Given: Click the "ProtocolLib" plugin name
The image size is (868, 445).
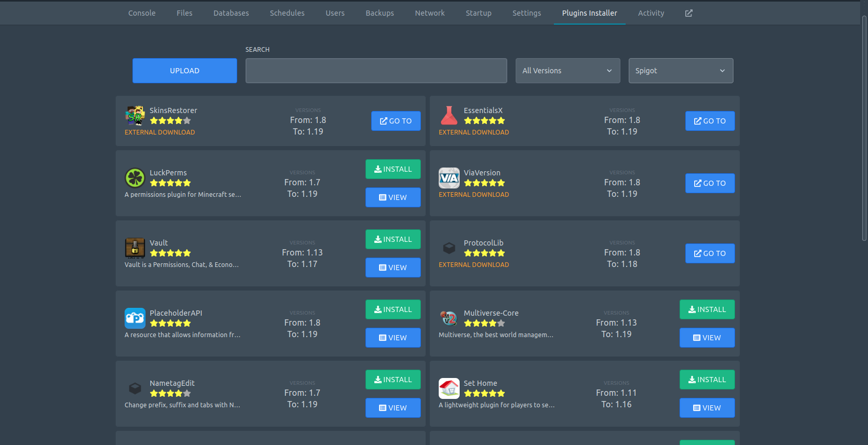Looking at the screenshot, I should click(x=484, y=243).
